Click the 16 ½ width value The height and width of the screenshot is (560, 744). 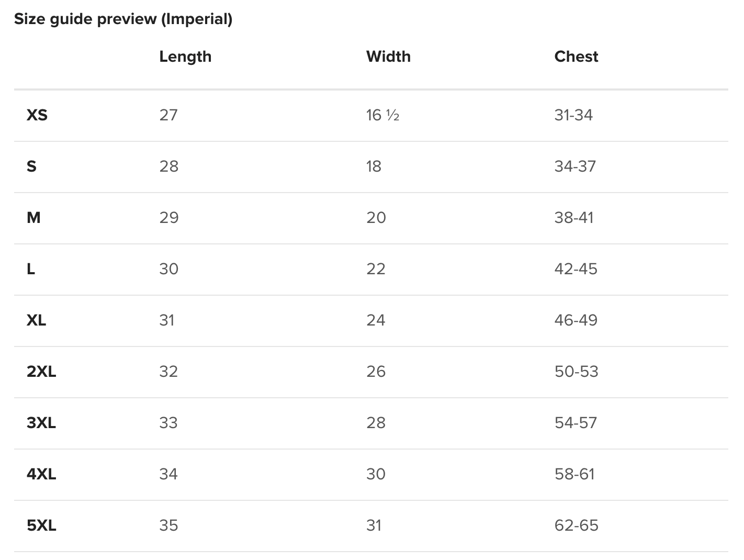coord(382,115)
